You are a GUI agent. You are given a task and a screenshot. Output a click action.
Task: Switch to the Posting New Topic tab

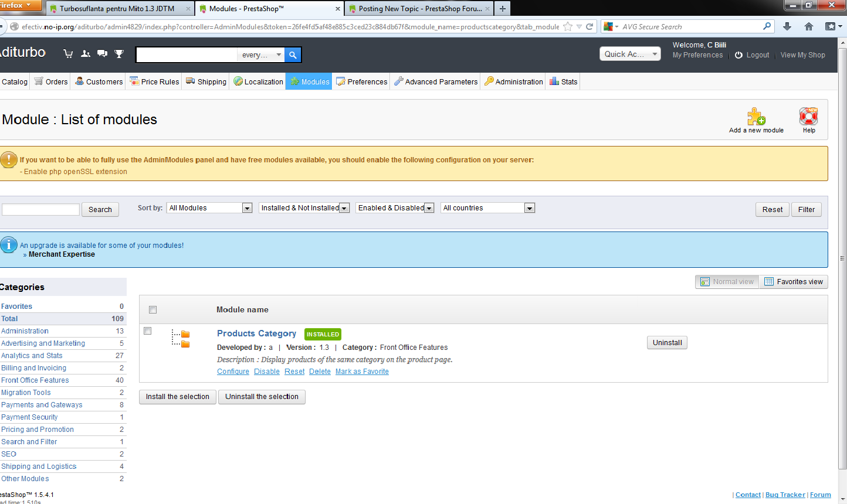tap(419, 9)
